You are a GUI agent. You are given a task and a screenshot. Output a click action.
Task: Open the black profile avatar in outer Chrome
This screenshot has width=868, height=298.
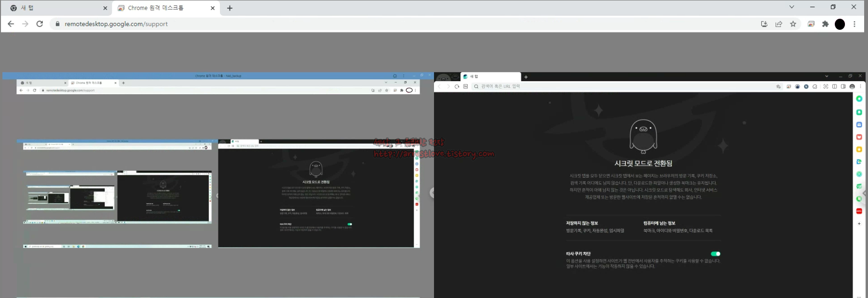[840, 24]
